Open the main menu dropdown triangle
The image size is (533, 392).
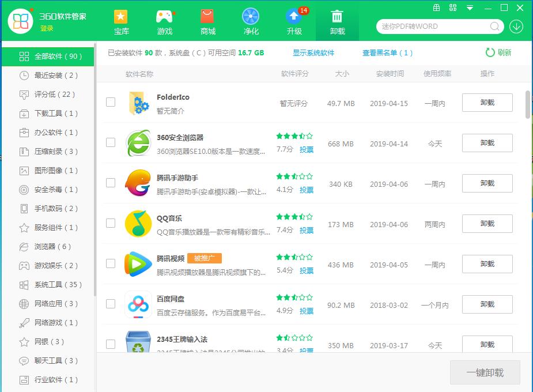coord(470,8)
